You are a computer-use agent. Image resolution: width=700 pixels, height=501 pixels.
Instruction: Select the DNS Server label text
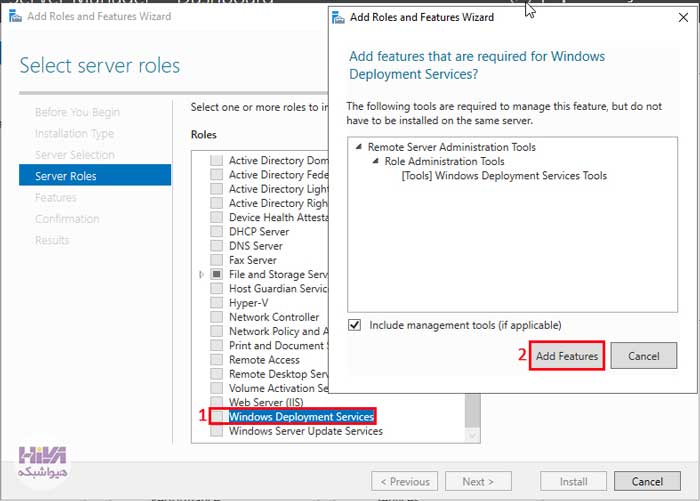tap(256, 246)
